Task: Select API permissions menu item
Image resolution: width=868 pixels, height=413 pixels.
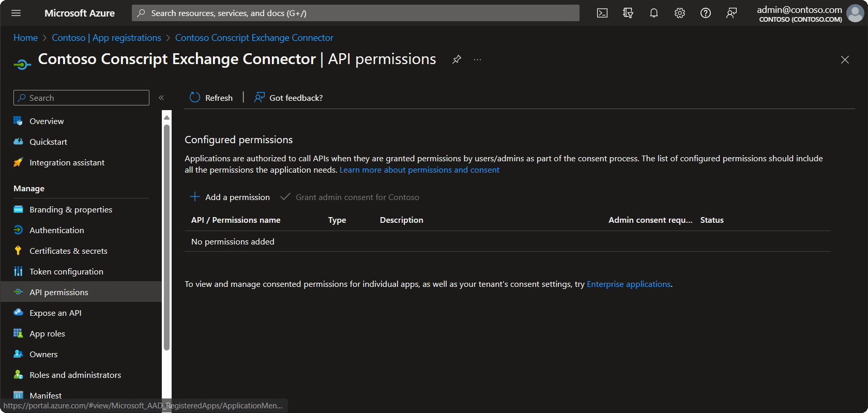Action: click(81, 292)
